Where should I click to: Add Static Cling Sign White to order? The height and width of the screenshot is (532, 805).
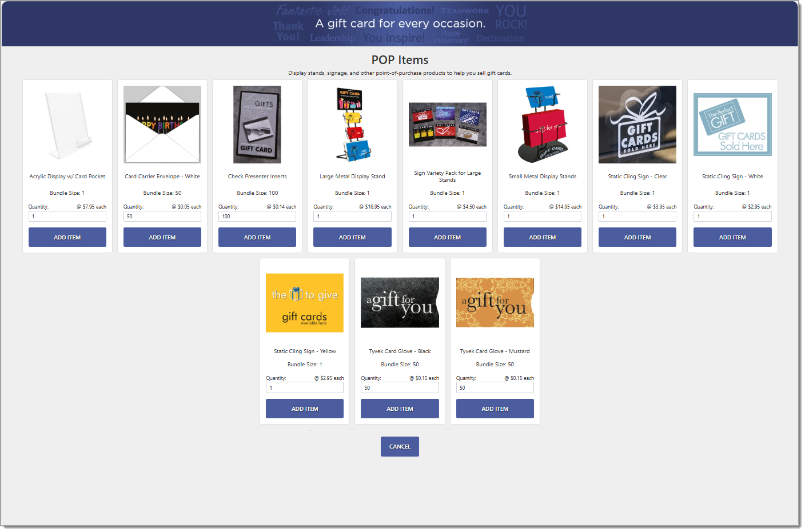[x=732, y=237]
